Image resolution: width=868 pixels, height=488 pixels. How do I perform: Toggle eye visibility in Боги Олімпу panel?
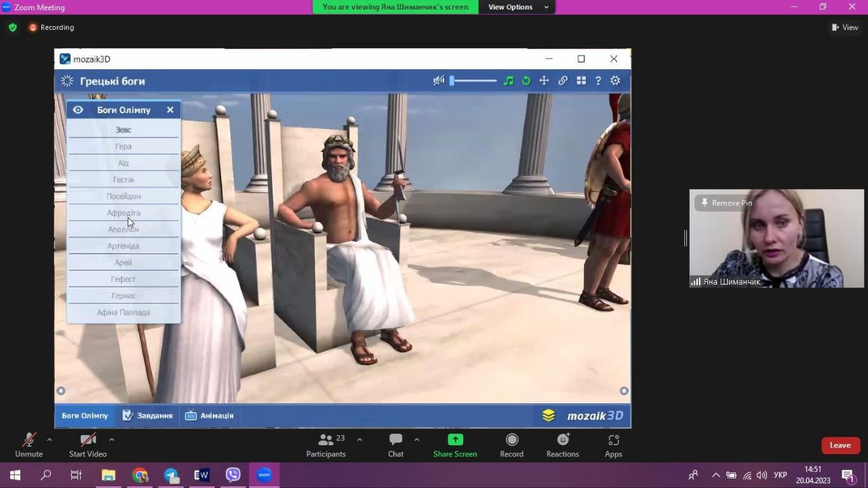(x=78, y=110)
